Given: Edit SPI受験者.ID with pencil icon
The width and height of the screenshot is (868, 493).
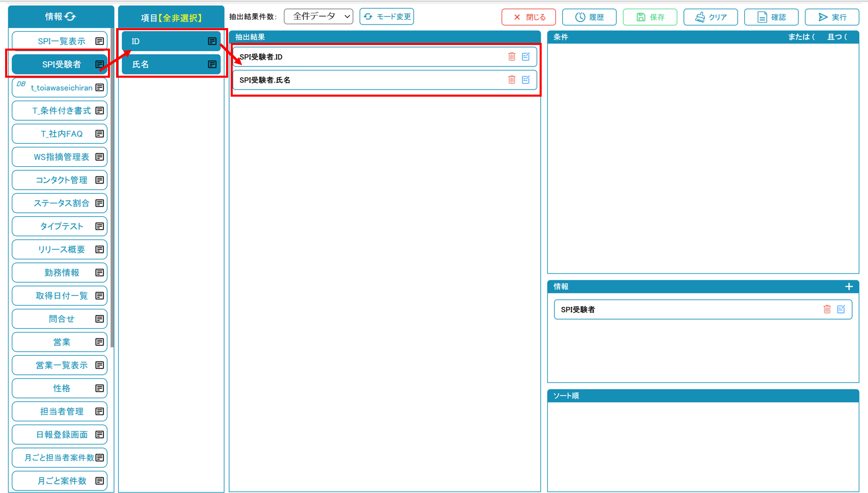Looking at the screenshot, I should pyautogui.click(x=526, y=57).
